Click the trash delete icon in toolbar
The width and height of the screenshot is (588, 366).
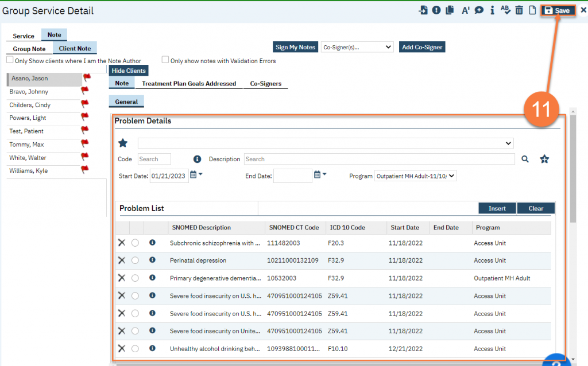click(519, 10)
